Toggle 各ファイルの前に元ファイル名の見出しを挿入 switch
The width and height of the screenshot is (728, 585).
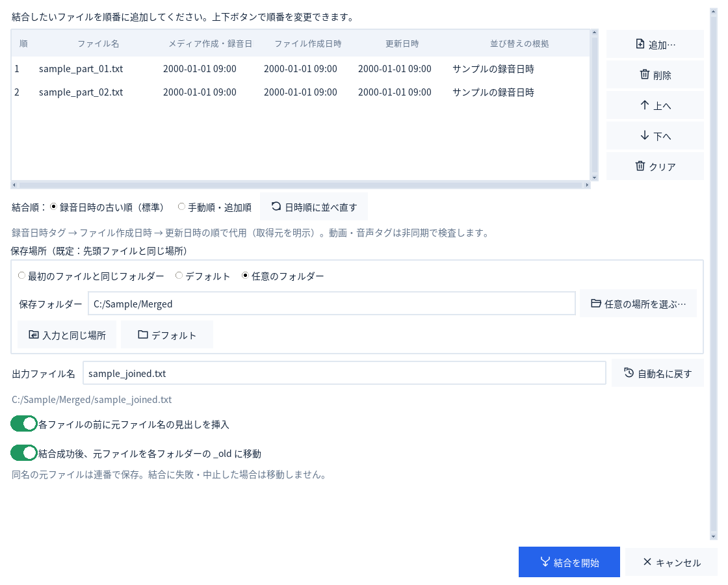pyautogui.click(x=23, y=423)
